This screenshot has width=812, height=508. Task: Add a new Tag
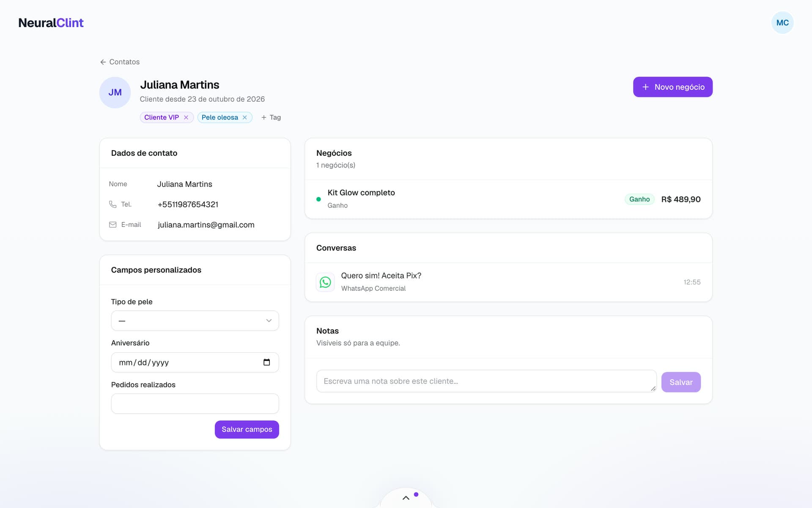pos(271,117)
